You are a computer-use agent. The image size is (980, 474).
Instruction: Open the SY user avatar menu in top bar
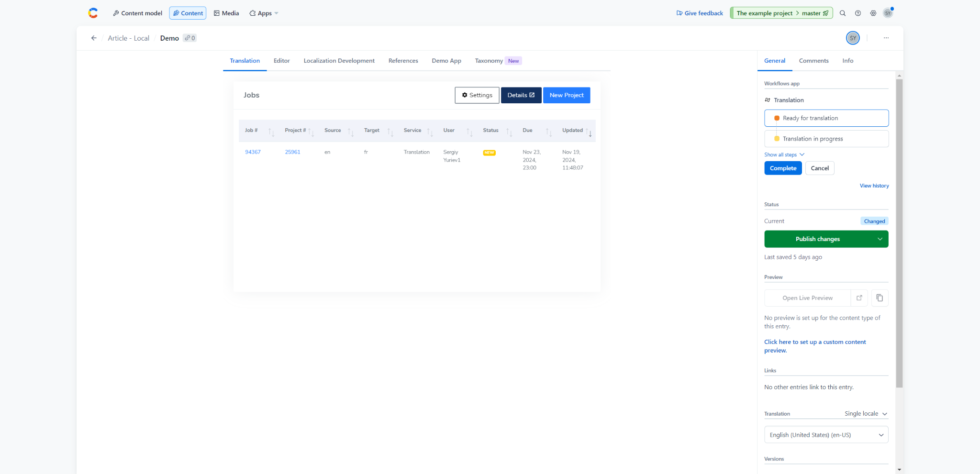point(888,13)
